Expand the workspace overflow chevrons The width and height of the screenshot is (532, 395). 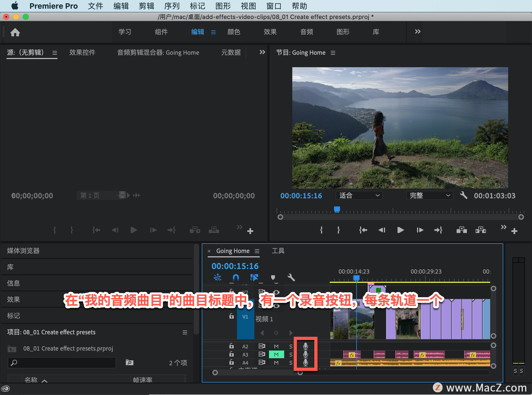click(418, 32)
